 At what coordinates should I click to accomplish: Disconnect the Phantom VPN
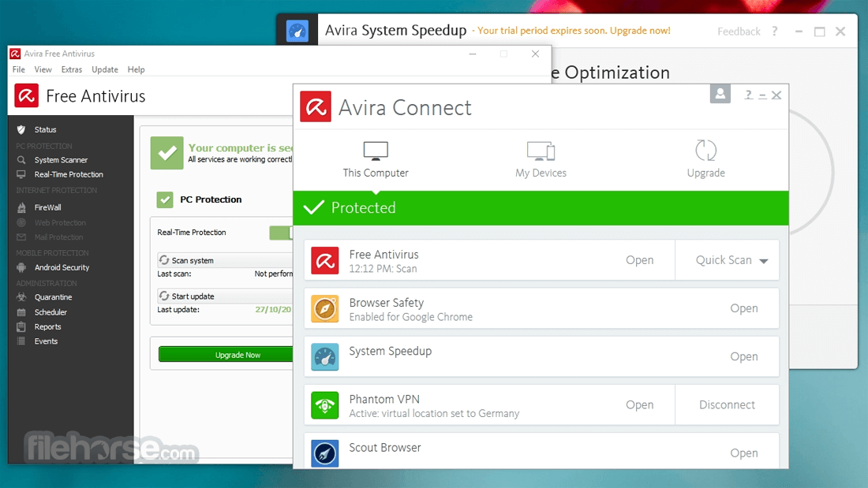727,405
